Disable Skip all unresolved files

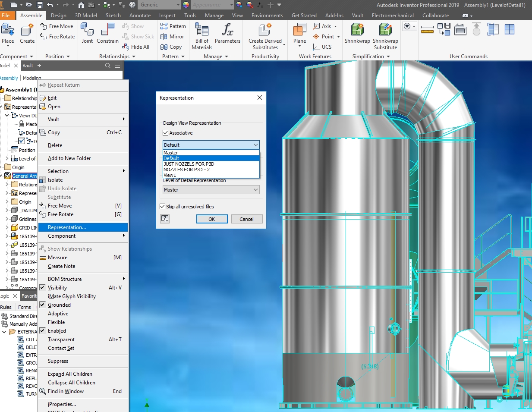click(163, 206)
